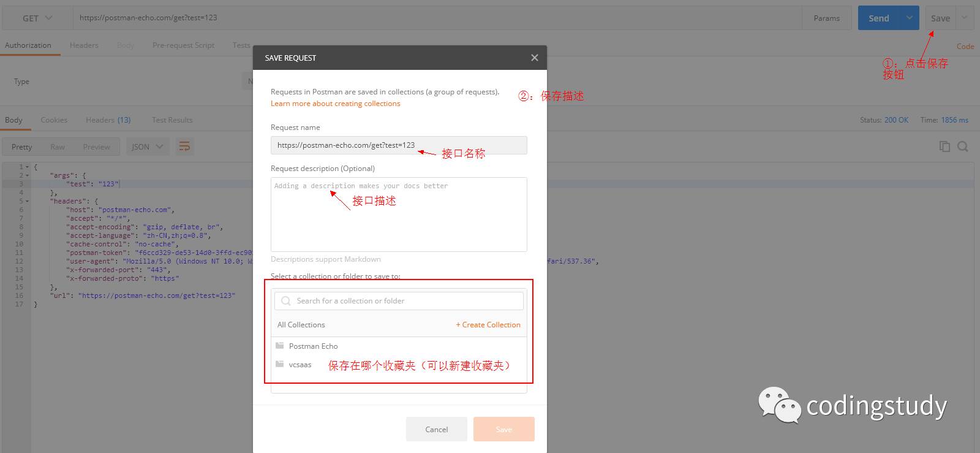
Task: Click the search magnifier in collection search
Action: tap(286, 301)
